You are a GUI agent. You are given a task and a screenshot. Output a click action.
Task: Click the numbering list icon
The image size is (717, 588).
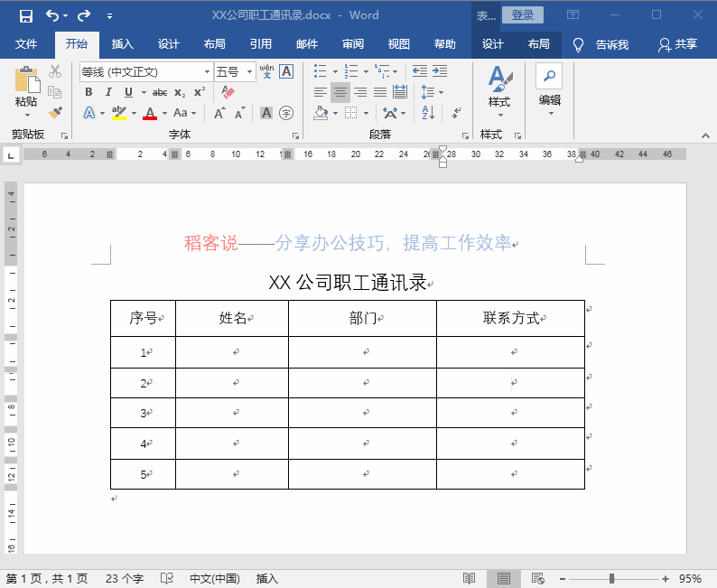tap(351, 71)
